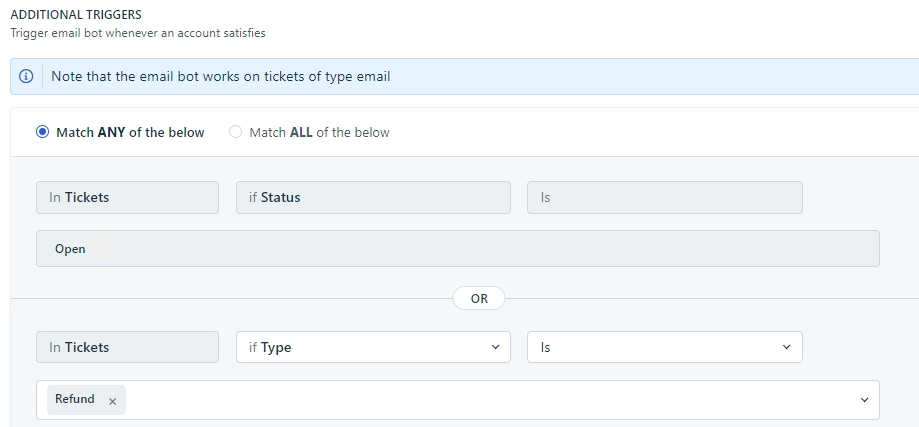919x427 pixels.
Task: Click the second In Tickets field
Action: (127, 347)
